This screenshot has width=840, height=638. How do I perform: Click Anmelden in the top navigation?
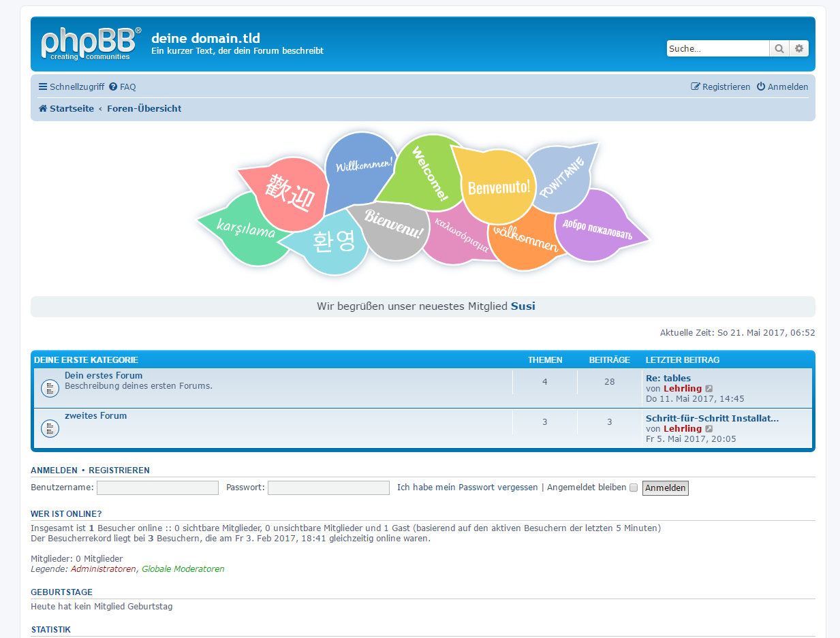(x=783, y=87)
